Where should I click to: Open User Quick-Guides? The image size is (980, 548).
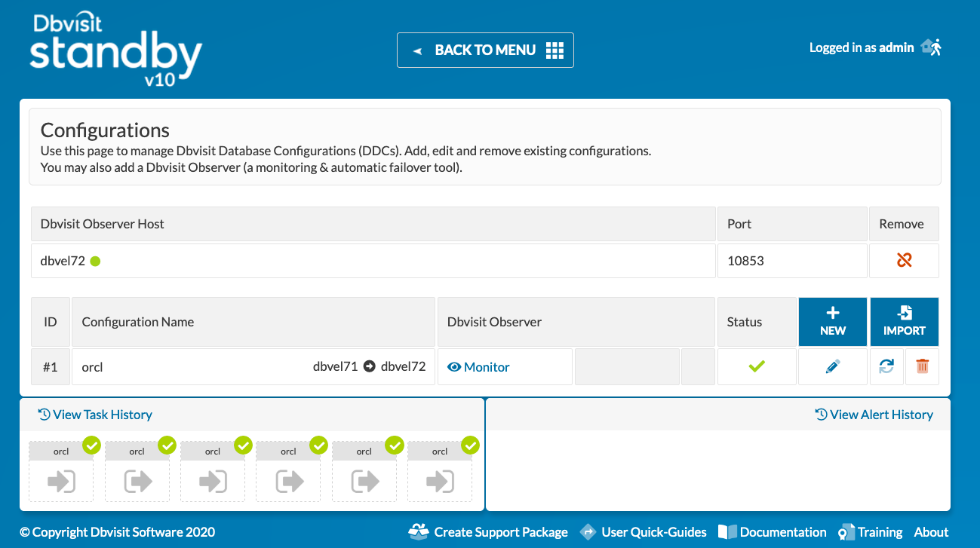tap(644, 532)
